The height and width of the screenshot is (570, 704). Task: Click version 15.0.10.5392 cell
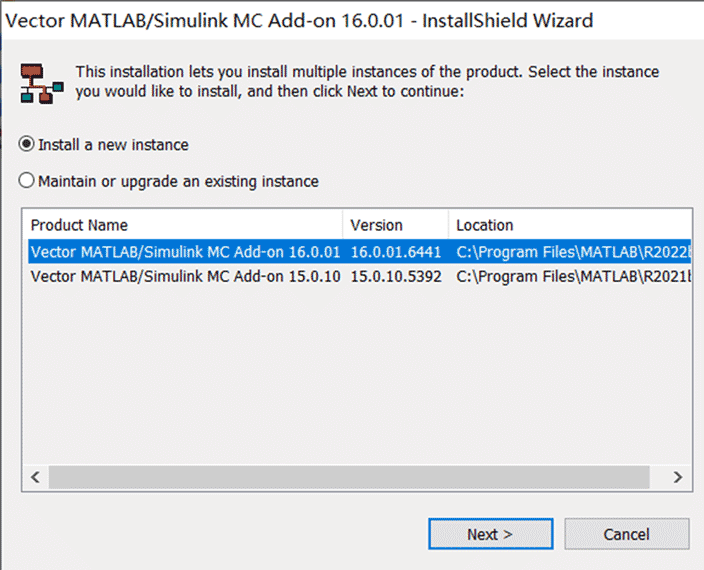396,276
